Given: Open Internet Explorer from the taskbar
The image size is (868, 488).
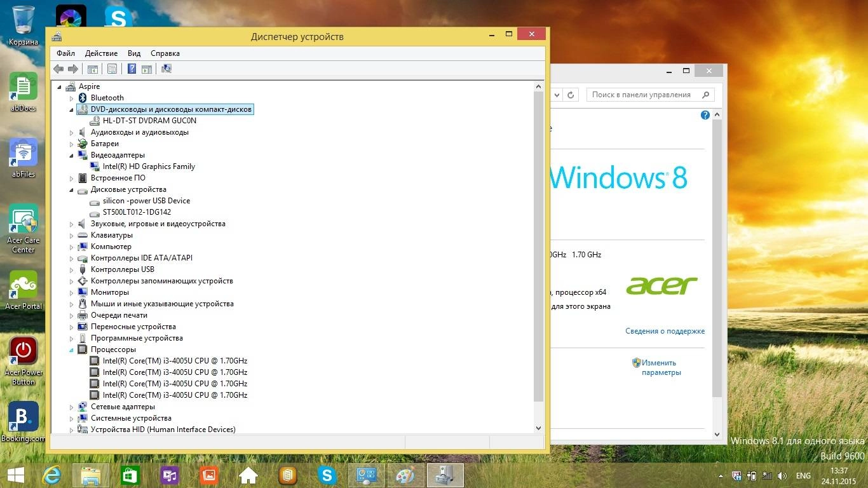Looking at the screenshot, I should click(51, 475).
